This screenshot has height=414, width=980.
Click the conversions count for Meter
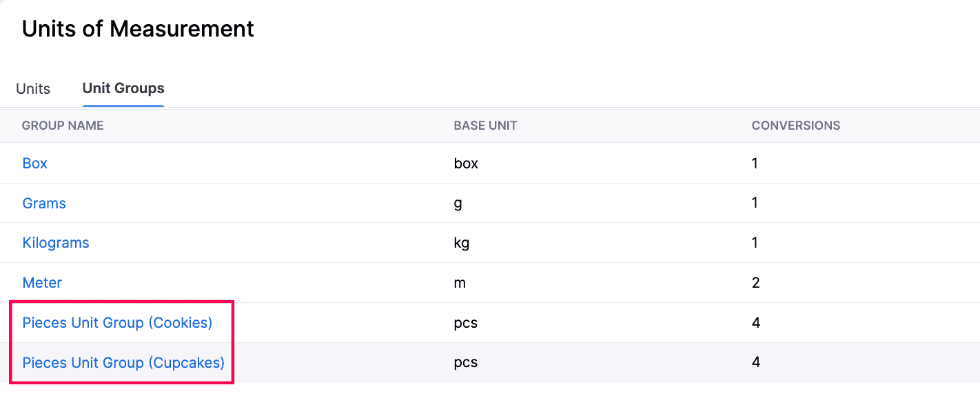pos(755,282)
